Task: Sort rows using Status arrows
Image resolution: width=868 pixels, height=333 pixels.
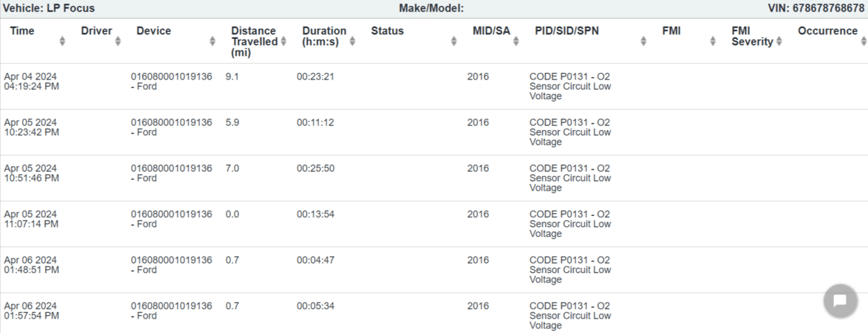Action: point(454,42)
